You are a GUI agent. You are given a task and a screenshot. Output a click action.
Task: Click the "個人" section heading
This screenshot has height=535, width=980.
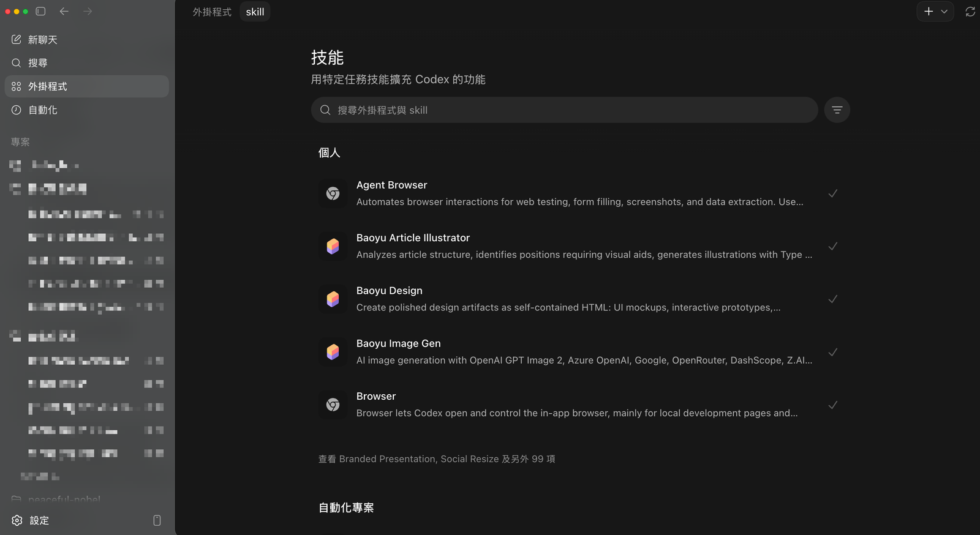330,152
